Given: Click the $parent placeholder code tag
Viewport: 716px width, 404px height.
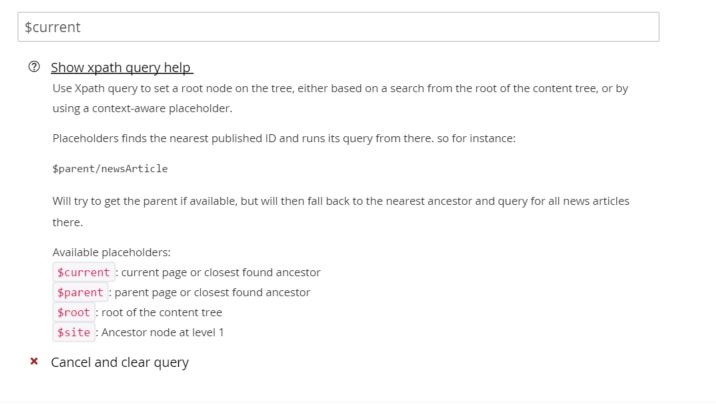Looking at the screenshot, I should (x=80, y=293).
